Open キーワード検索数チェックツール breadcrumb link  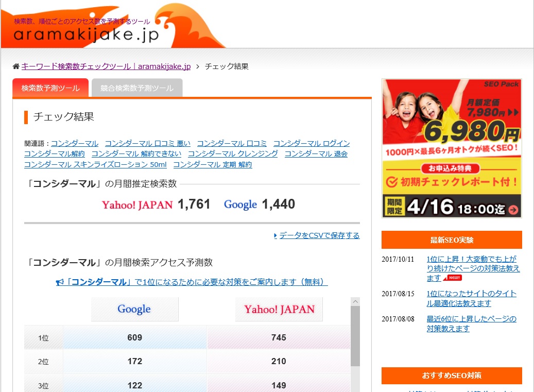106,66
